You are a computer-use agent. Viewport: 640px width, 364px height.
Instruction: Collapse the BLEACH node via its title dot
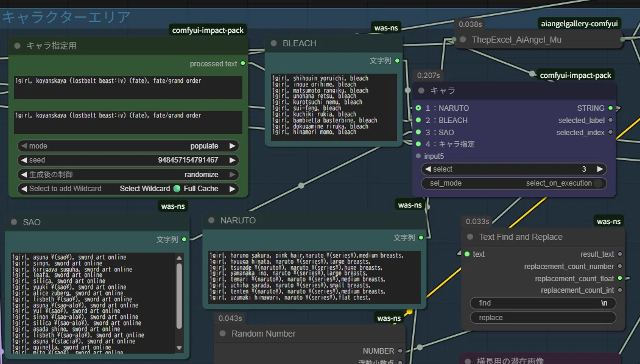[x=273, y=43]
